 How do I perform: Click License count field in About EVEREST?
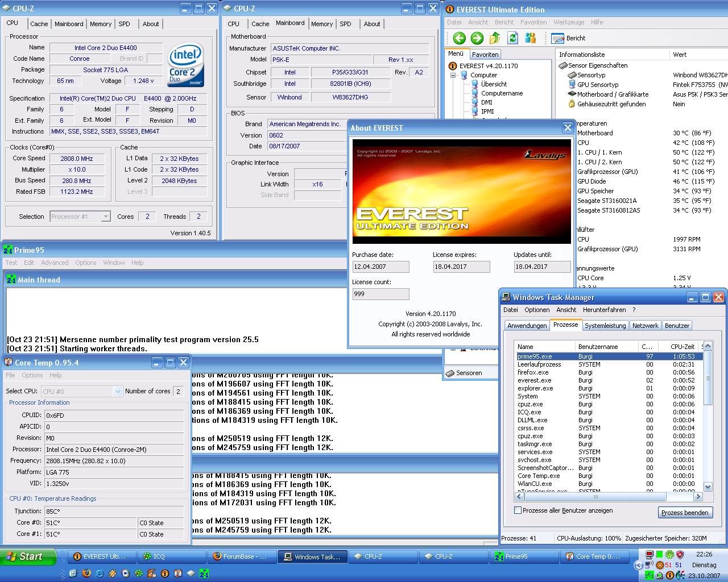point(380,294)
